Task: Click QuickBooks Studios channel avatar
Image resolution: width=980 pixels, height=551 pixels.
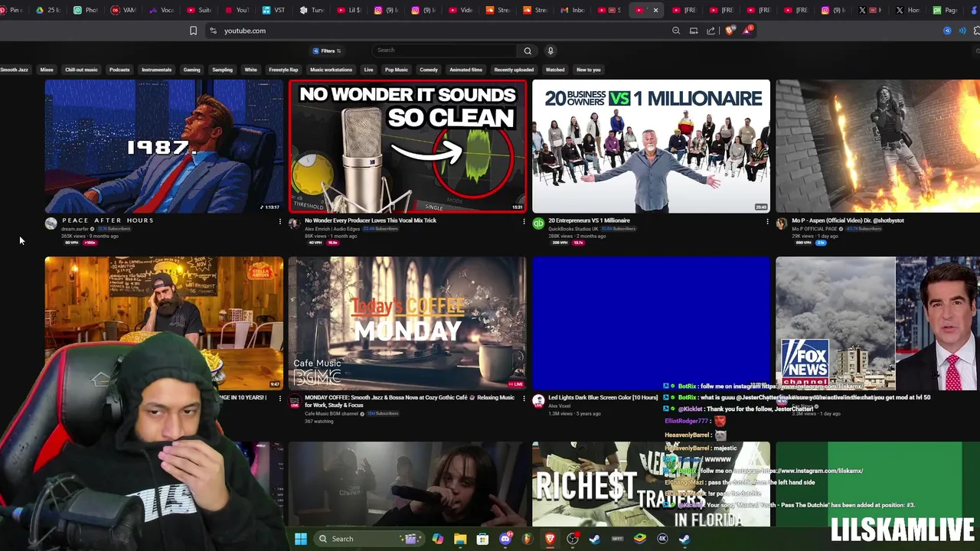Action: (x=538, y=223)
